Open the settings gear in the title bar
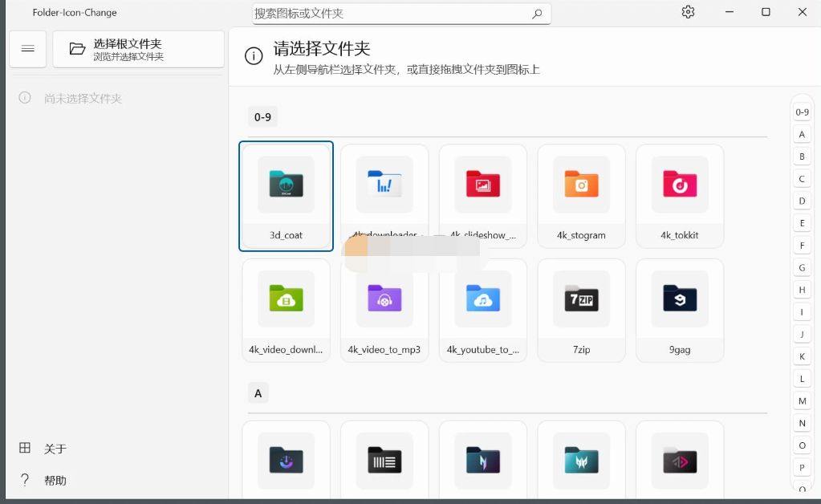The height and width of the screenshot is (504, 821). point(688,12)
